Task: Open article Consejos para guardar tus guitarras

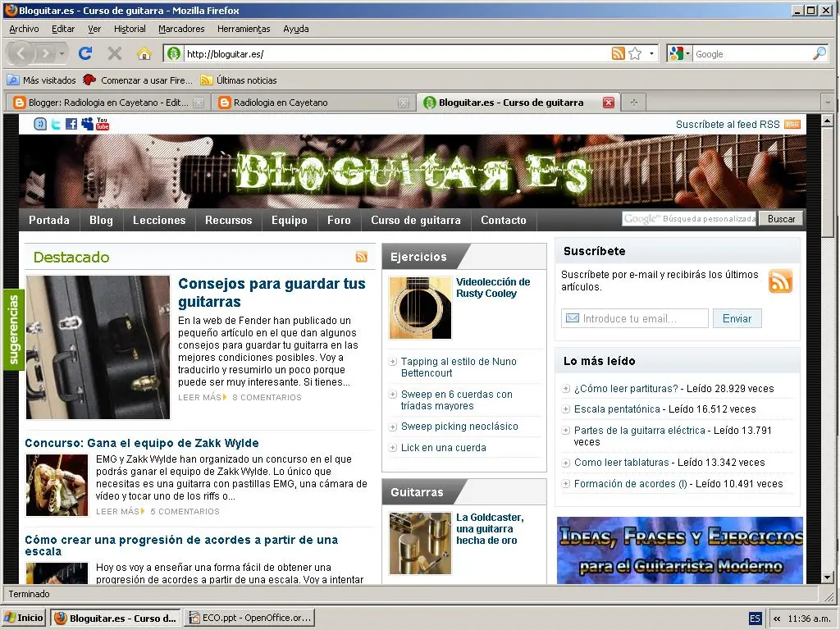Action: (x=272, y=293)
